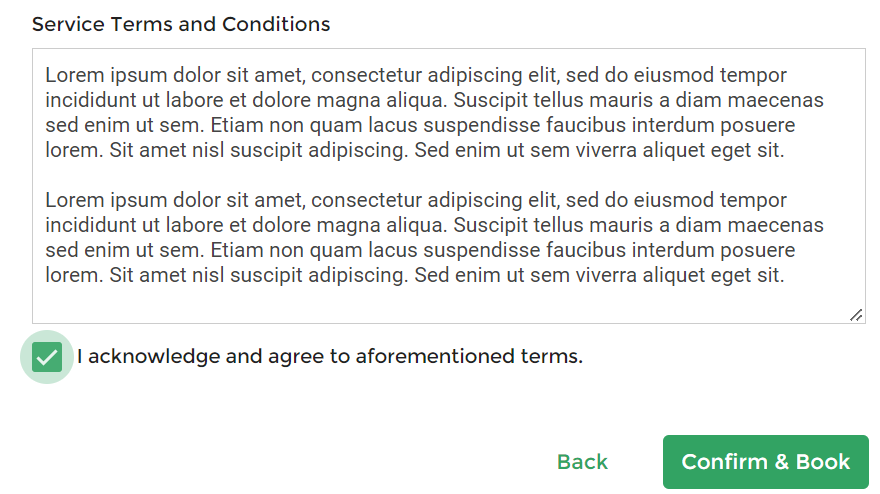880x494 pixels.
Task: Click into the first Lorem ipsum paragraph
Action: click(x=434, y=112)
